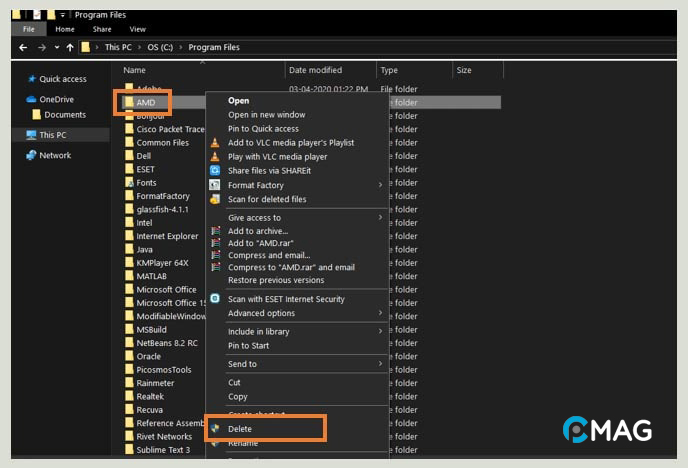
Task: Select the KMPlayer 64X folder
Action: coord(162,263)
